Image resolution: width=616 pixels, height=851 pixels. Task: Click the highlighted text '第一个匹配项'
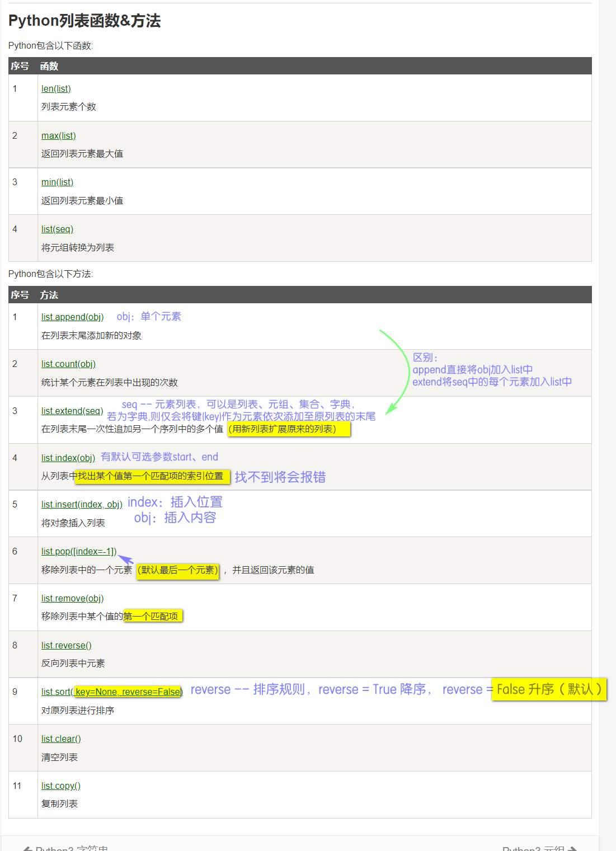[151, 616]
